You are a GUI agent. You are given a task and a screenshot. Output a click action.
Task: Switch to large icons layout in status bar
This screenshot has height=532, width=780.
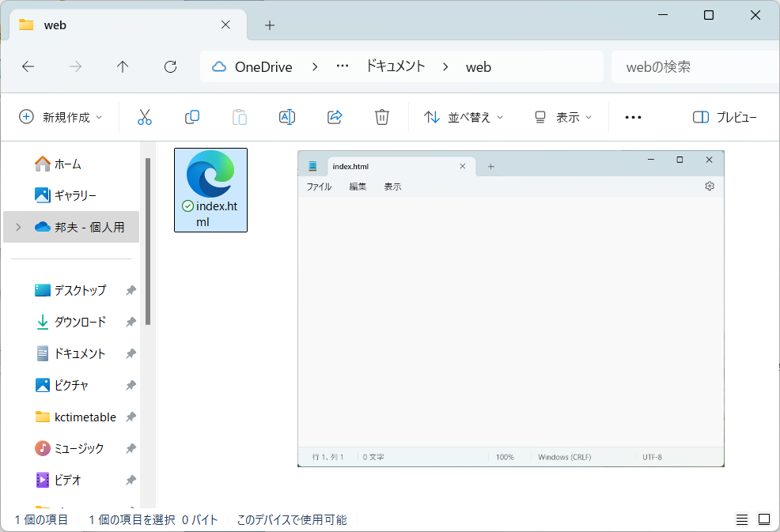click(764, 519)
